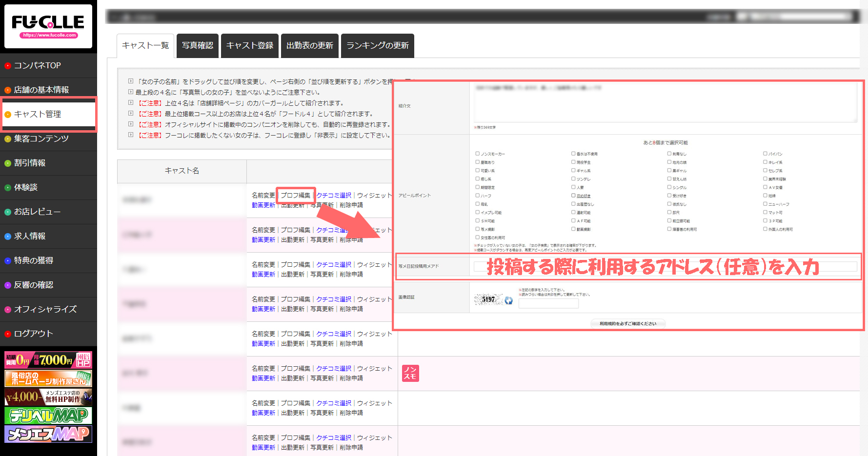Switch to the 写真確認 tab

[x=198, y=45]
